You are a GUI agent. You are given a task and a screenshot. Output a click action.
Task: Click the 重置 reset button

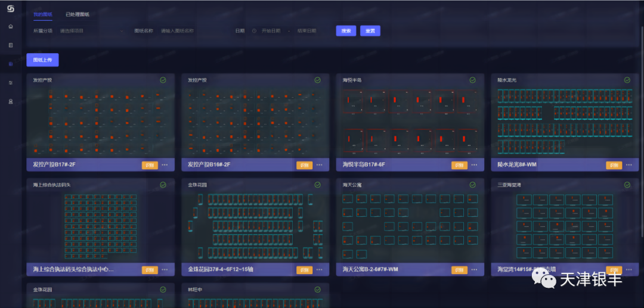370,31
